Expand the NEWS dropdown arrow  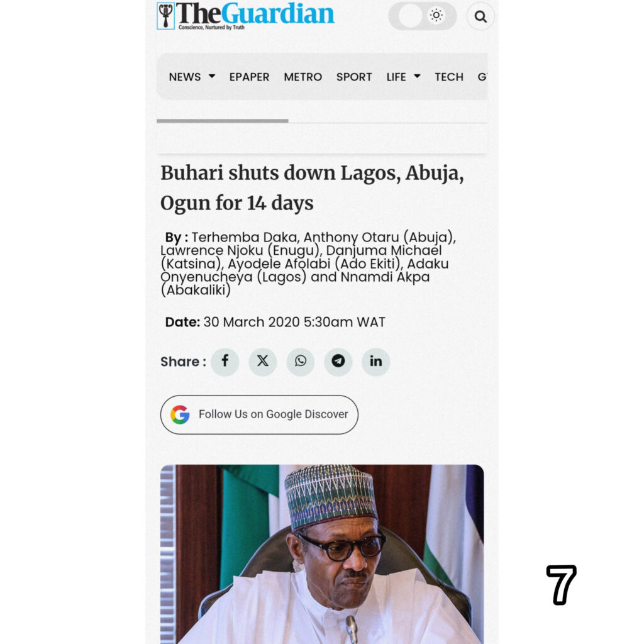click(x=212, y=76)
